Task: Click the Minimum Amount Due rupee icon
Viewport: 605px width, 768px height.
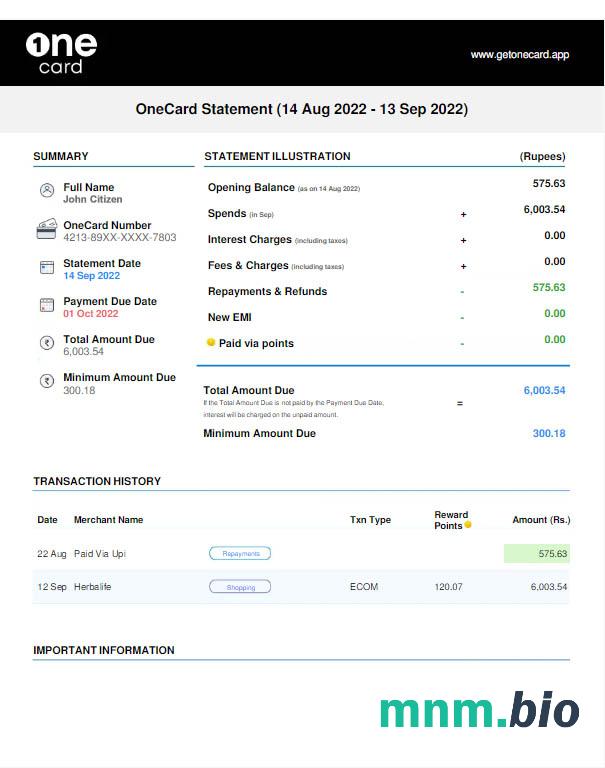Action: tap(46, 381)
